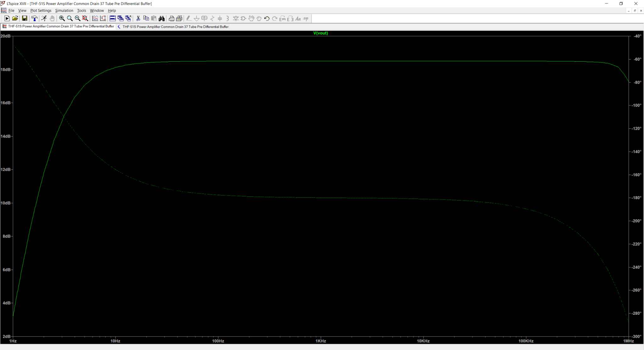
Task: Open the Tools menu
Action: (81, 10)
